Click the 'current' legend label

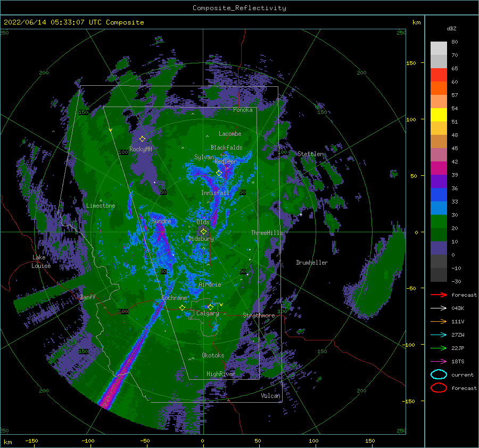(x=463, y=375)
